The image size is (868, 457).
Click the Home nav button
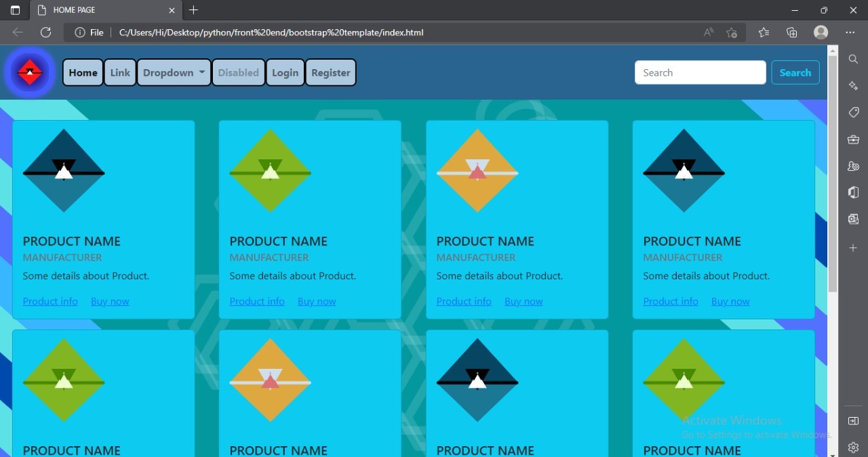pyautogui.click(x=83, y=73)
